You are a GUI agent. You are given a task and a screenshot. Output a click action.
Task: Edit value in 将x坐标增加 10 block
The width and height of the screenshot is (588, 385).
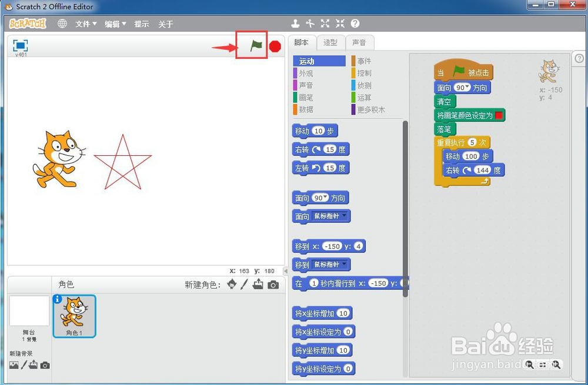pos(343,313)
